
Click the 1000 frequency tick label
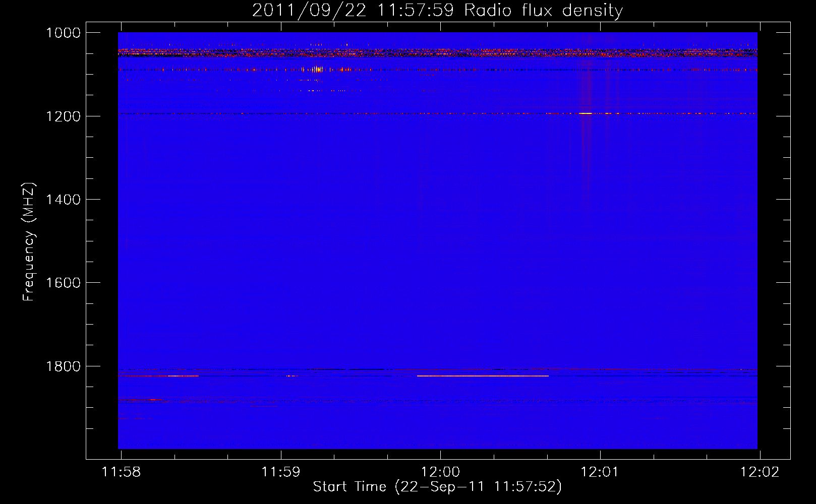click(63, 33)
